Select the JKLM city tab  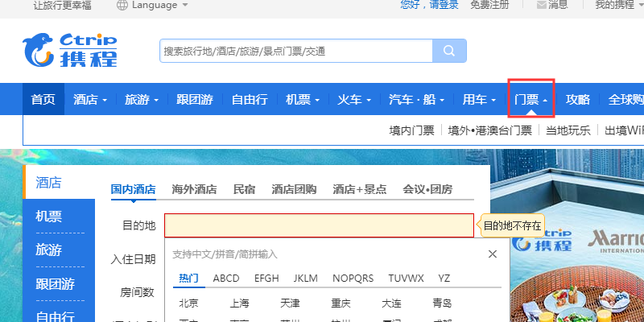(306, 278)
